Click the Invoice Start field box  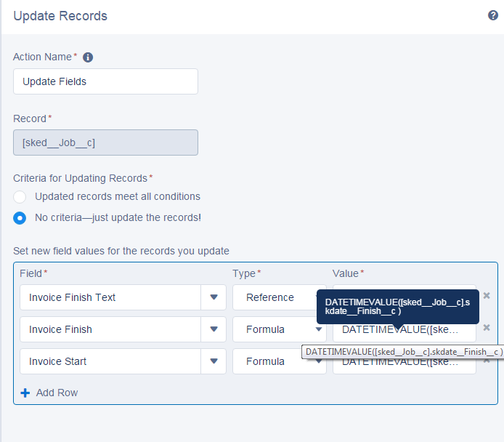(110, 361)
